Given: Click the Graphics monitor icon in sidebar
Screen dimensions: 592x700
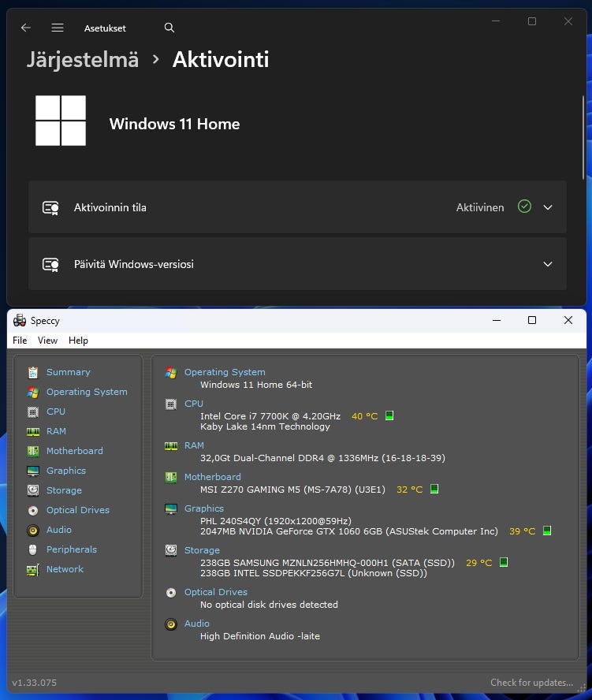Looking at the screenshot, I should pos(33,471).
